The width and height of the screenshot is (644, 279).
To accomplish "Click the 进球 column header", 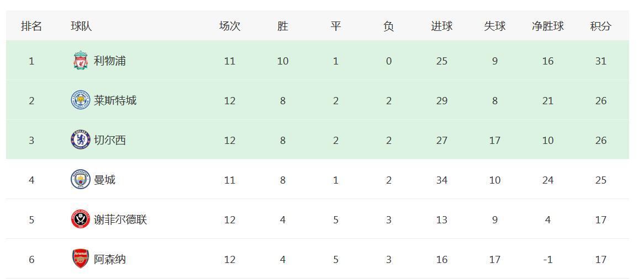I will pos(442,26).
